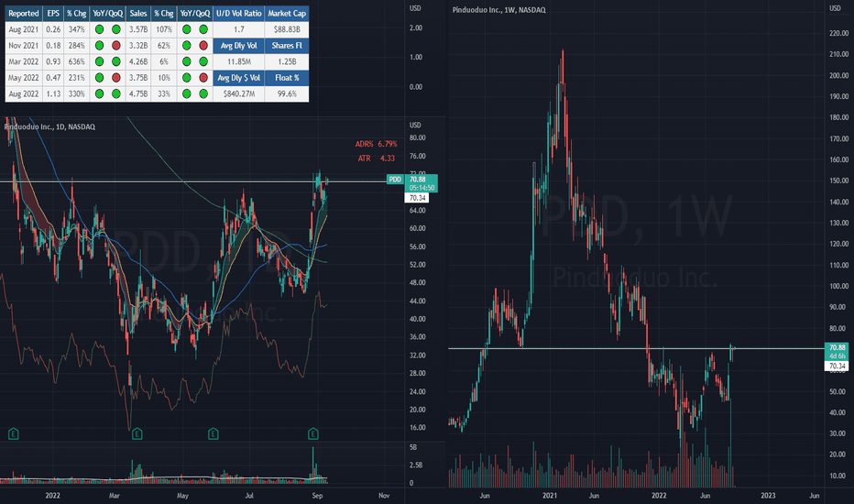Click the 'U/D Vol Ratio' header cell
The width and height of the screenshot is (854, 504).
tap(238, 14)
